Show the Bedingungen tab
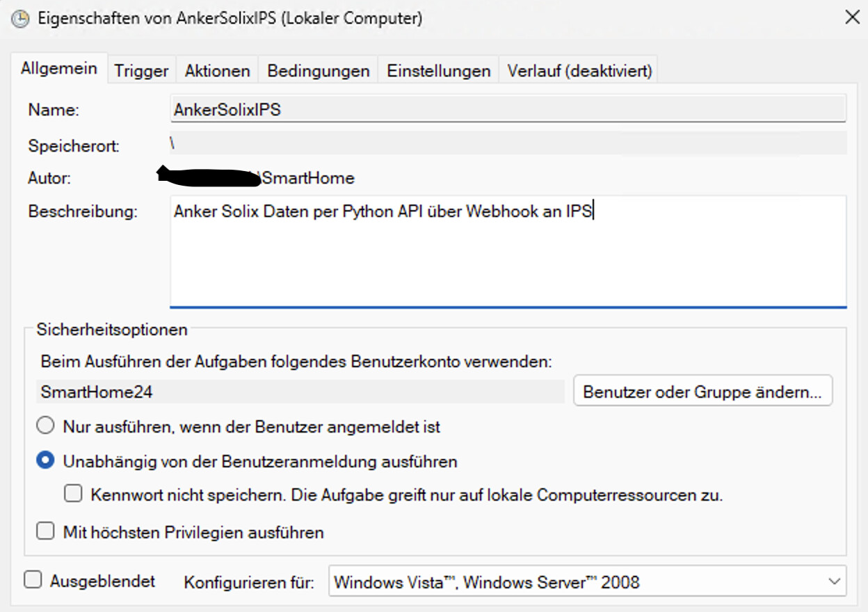This screenshot has width=868, height=612. pyautogui.click(x=318, y=71)
